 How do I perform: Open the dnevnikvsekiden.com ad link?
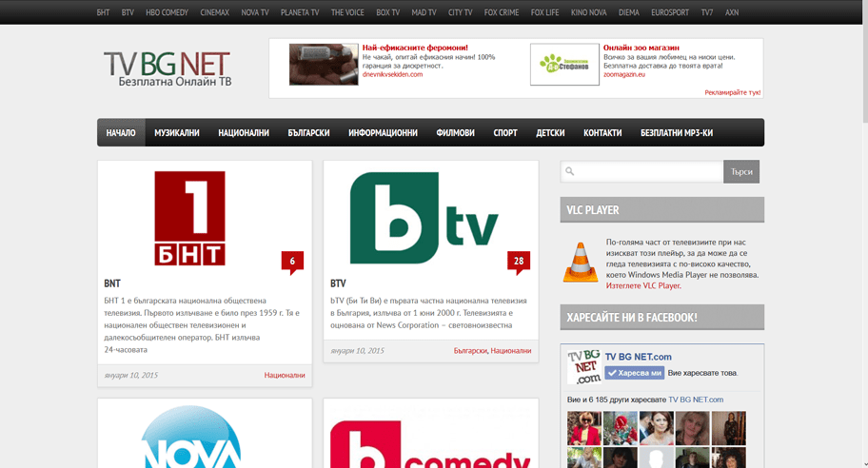(392, 74)
